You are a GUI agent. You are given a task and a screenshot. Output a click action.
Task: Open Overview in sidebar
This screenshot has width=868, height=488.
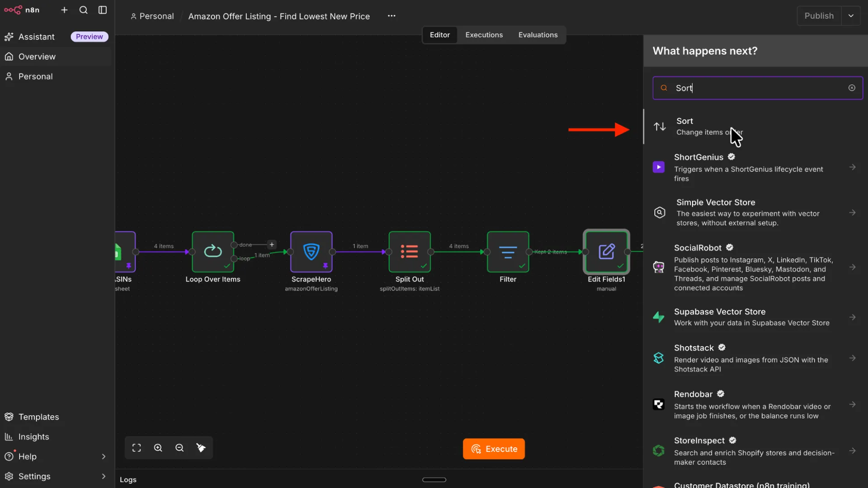point(56,56)
